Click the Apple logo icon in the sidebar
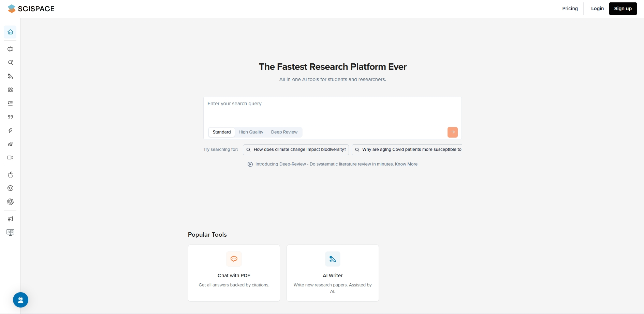 [10, 175]
